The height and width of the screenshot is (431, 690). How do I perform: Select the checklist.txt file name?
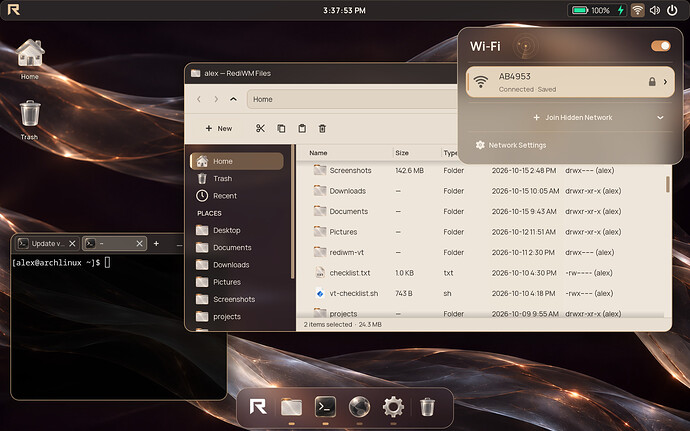[x=350, y=273]
